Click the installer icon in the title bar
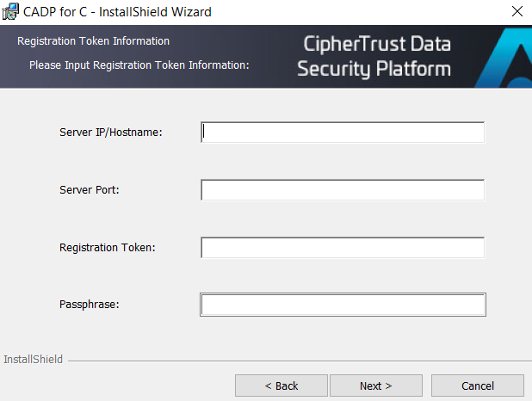The image size is (532, 401). (x=10, y=12)
